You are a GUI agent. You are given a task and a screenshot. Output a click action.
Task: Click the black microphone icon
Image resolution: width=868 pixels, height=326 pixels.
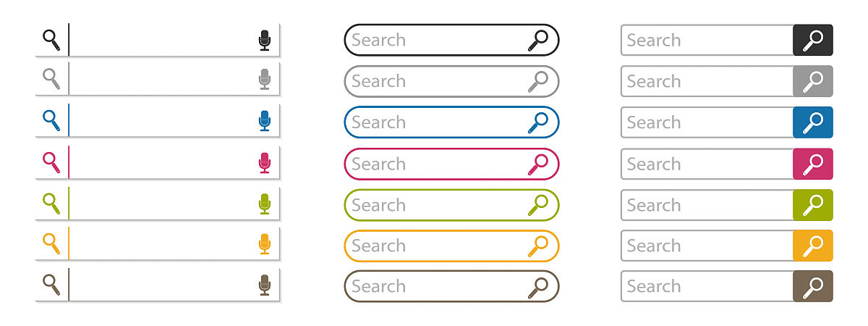pos(265,41)
